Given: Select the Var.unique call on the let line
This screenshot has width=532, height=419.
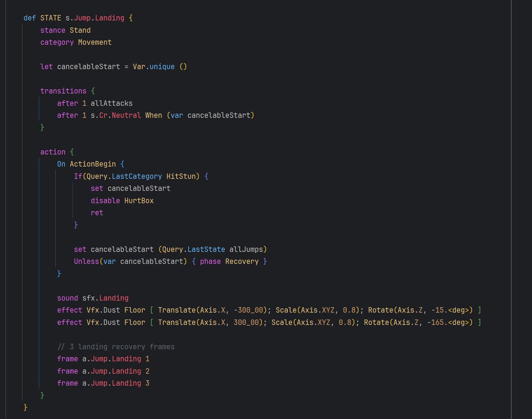Looking at the screenshot, I should [x=152, y=66].
